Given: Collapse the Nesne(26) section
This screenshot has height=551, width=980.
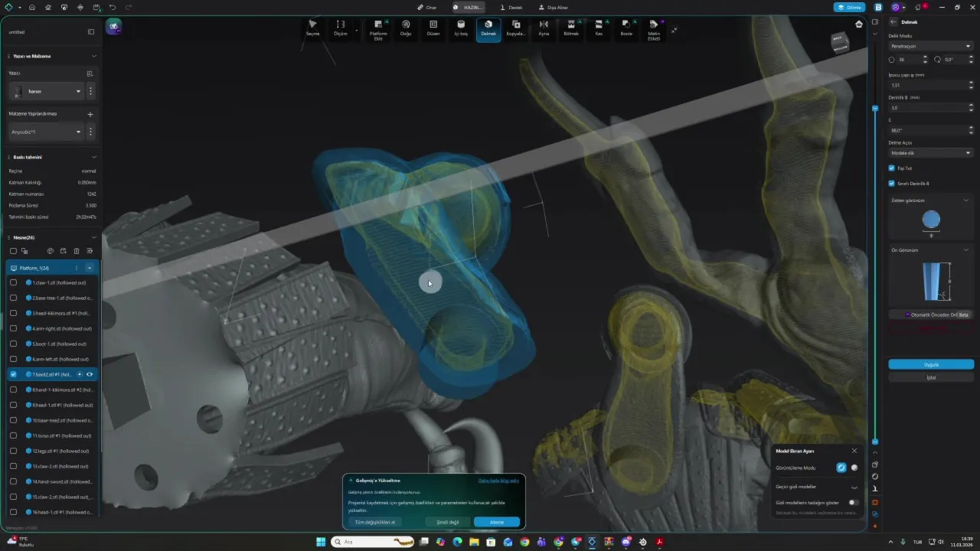Looking at the screenshot, I should click(x=94, y=237).
